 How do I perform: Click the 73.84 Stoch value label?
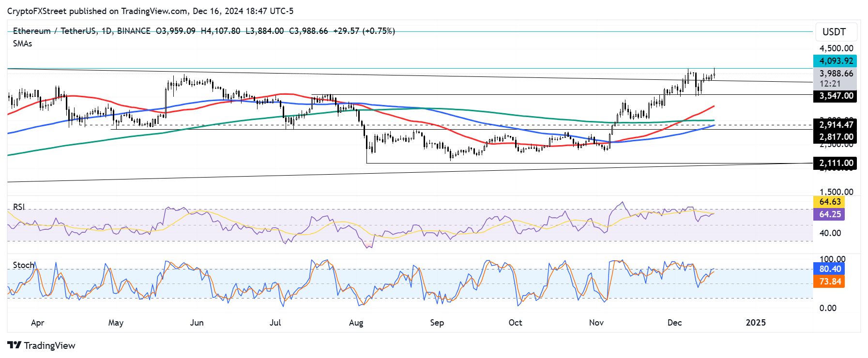tap(829, 282)
